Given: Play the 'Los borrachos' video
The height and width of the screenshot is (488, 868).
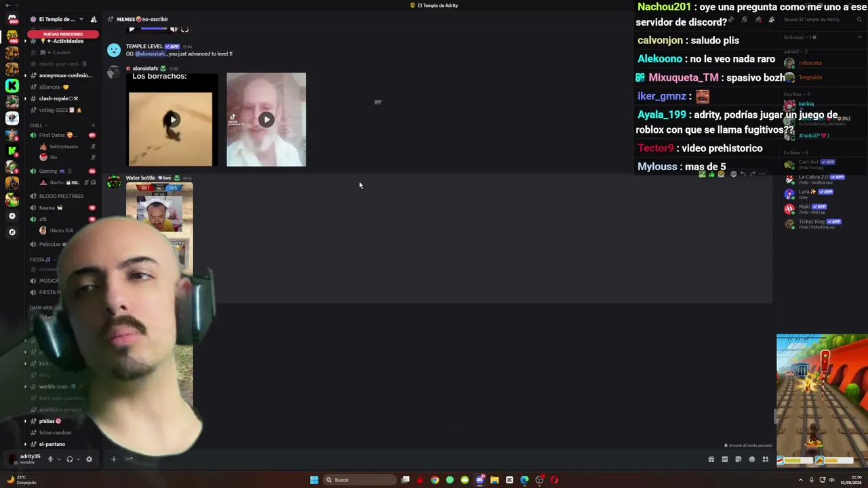Looking at the screenshot, I should (x=172, y=120).
